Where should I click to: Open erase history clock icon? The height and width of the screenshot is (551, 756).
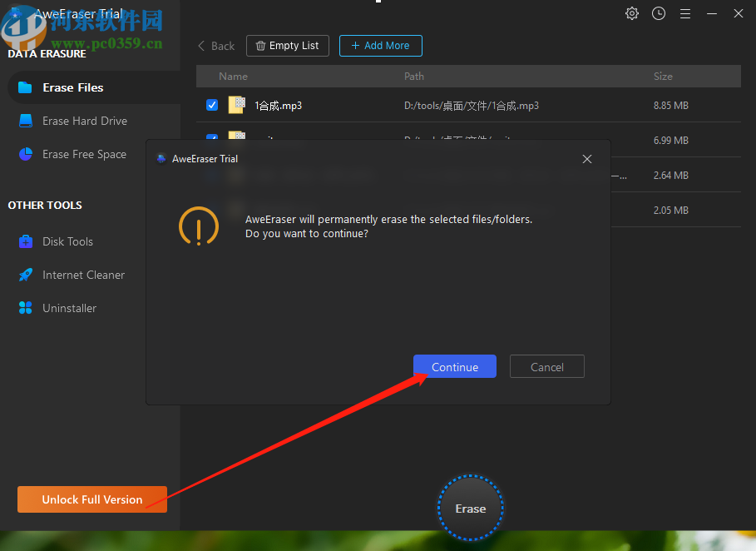(659, 13)
